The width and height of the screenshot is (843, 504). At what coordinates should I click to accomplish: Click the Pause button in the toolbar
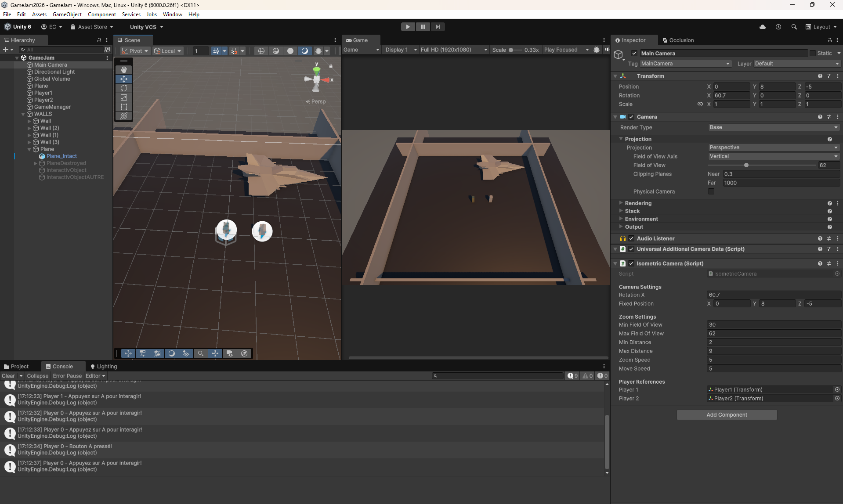(423, 27)
